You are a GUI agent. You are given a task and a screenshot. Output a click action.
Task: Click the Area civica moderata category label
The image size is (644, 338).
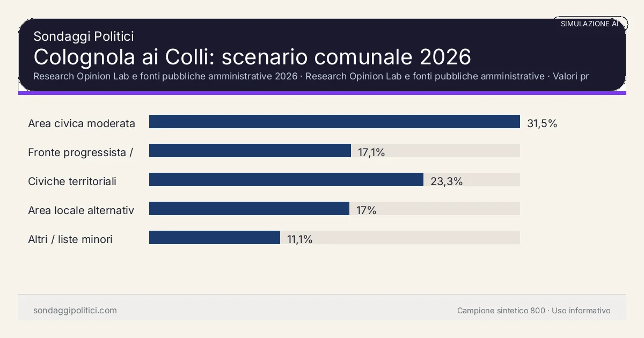[x=82, y=123]
